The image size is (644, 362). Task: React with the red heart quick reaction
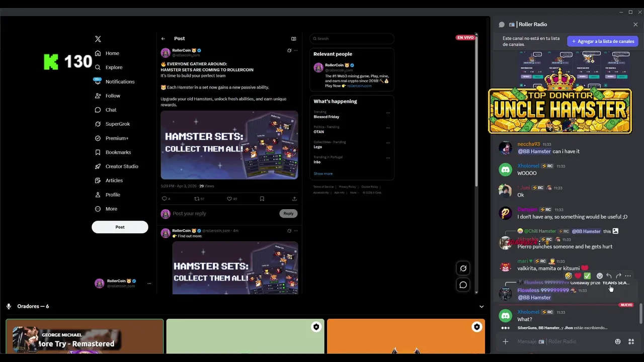coord(578,276)
